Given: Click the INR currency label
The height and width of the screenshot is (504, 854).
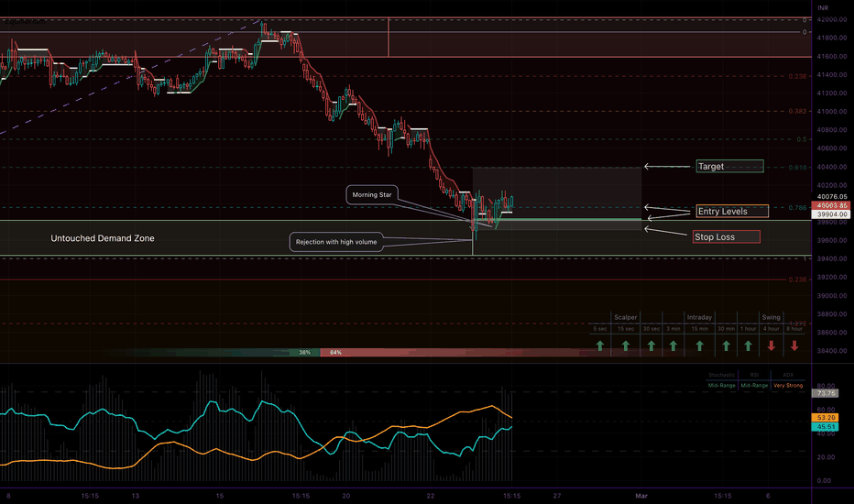Looking at the screenshot, I should pos(823,8).
